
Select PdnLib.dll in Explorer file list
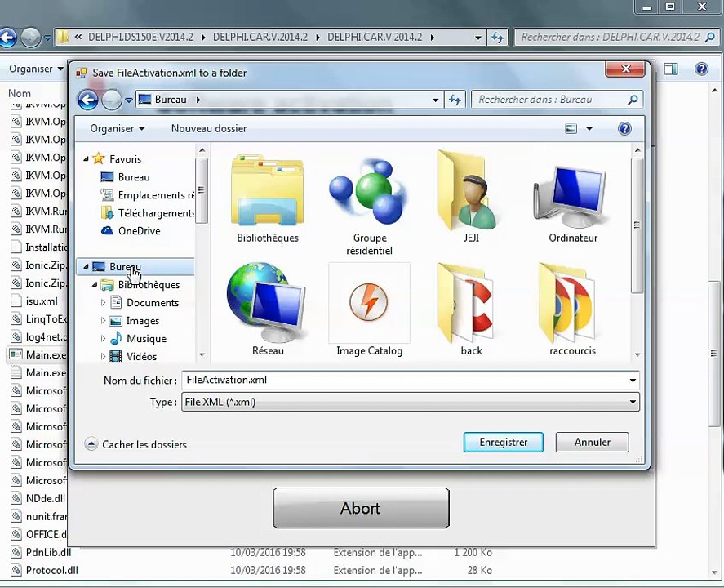tap(42, 552)
